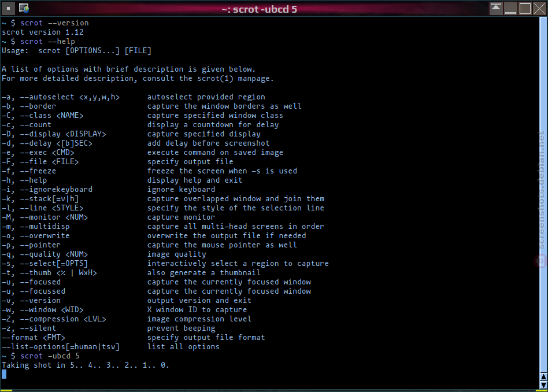Screen dimensions: 548x392
Task: Place cursor on the blinking terminal cursor block
Action: [x=4, y=375]
